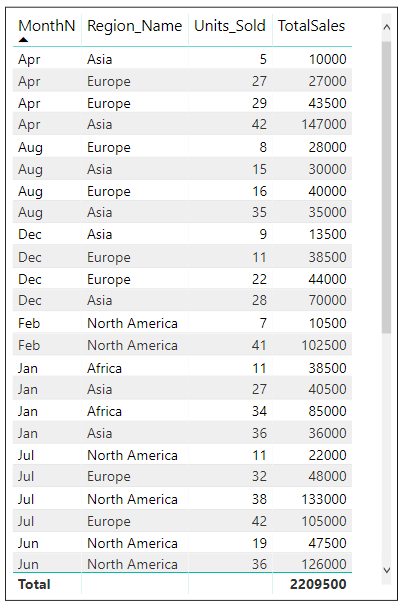Click the Total row label

coord(34,584)
